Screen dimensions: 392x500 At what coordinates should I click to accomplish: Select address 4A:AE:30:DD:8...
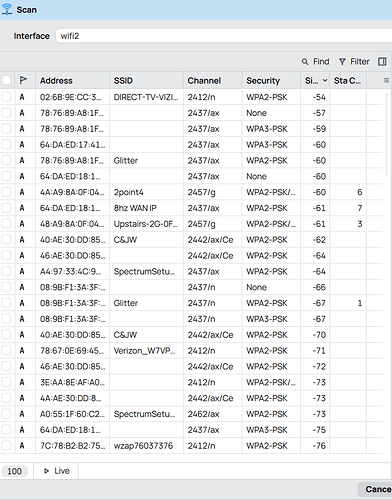[x=70, y=398]
